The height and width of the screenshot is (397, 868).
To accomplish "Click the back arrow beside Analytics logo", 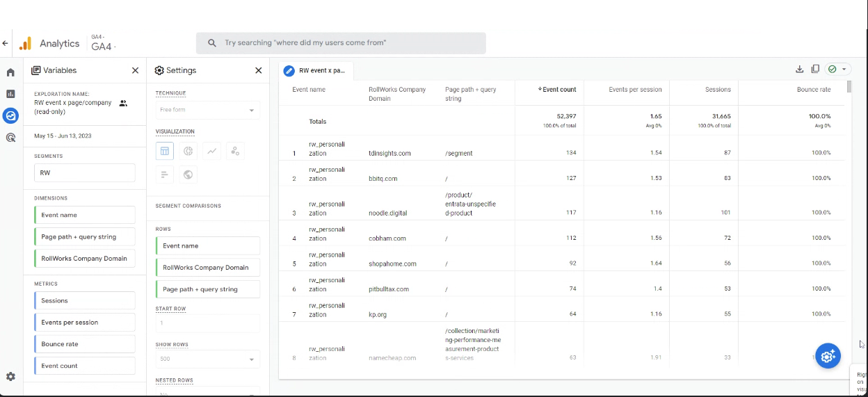I will 6,43.
